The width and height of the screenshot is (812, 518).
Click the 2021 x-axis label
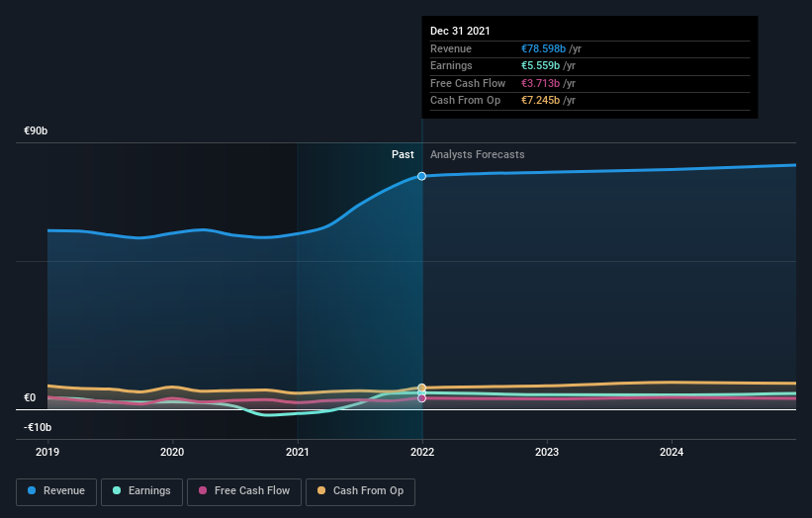298,453
